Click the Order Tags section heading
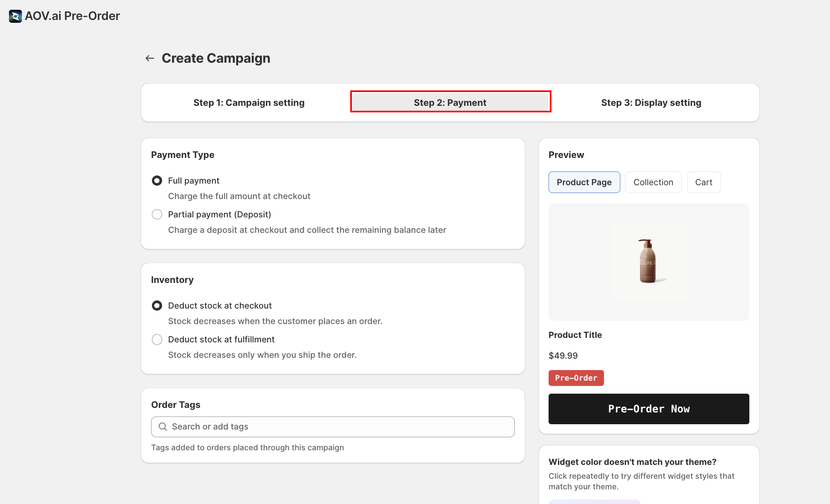 pyautogui.click(x=176, y=405)
